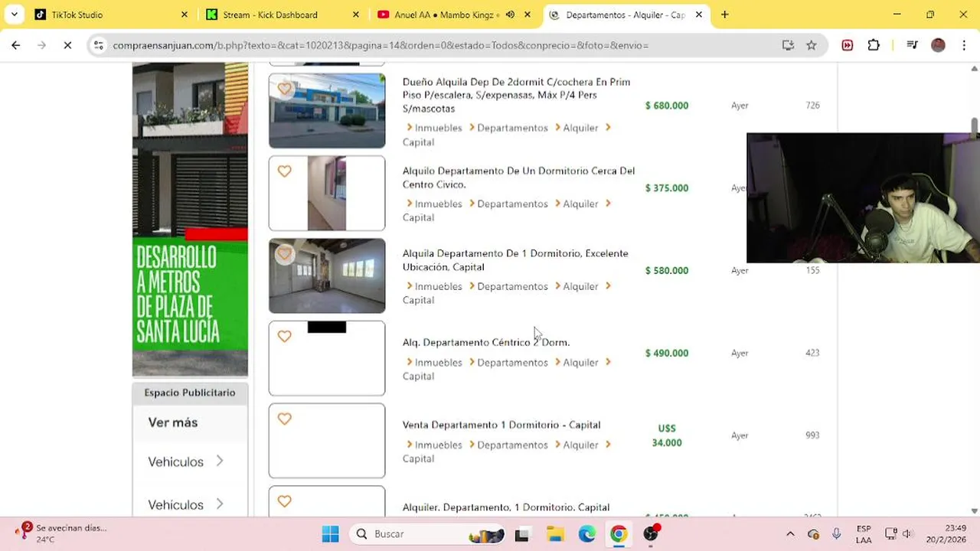This screenshot has height=551, width=980.
Task: Go back to previous page
Action: tap(16, 45)
